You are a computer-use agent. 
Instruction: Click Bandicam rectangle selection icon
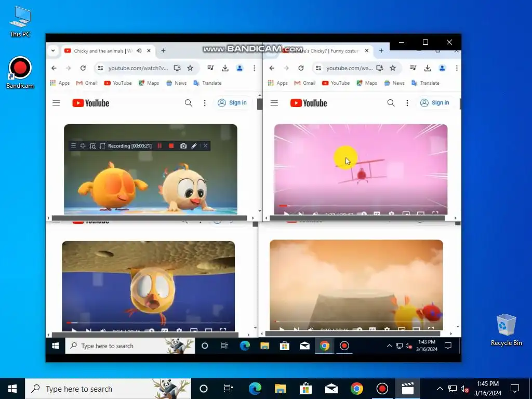point(102,146)
